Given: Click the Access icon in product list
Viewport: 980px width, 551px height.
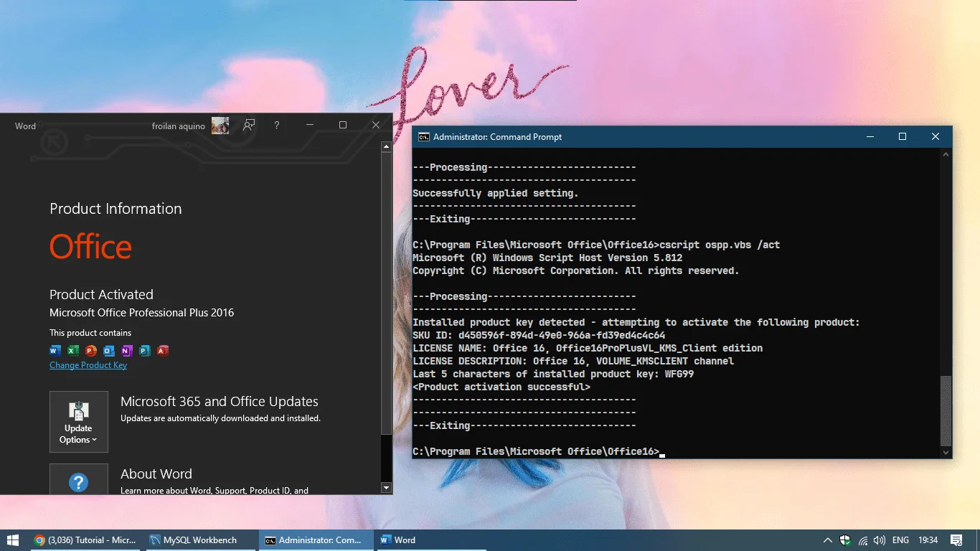Looking at the screenshot, I should tap(163, 351).
